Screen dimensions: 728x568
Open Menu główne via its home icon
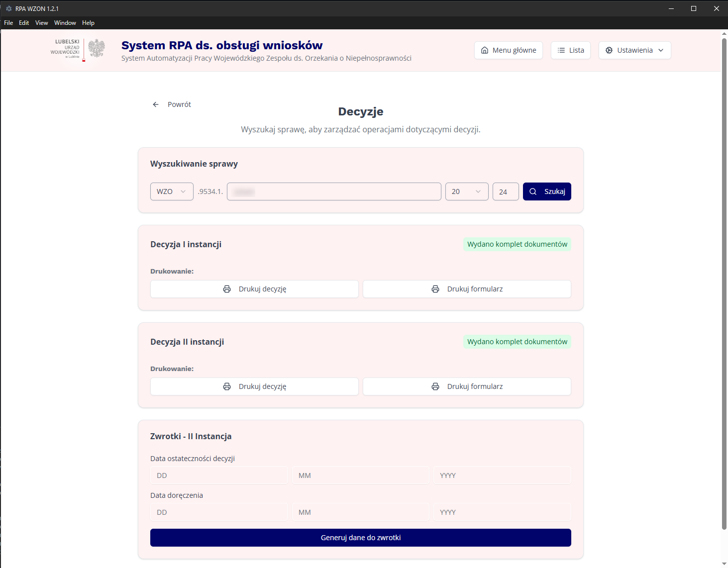[x=484, y=50]
